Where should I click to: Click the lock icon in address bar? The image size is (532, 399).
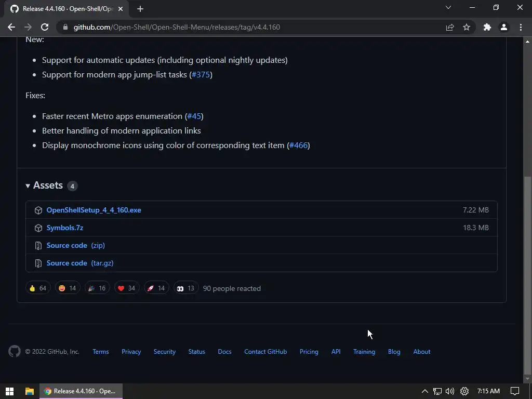[65, 27]
